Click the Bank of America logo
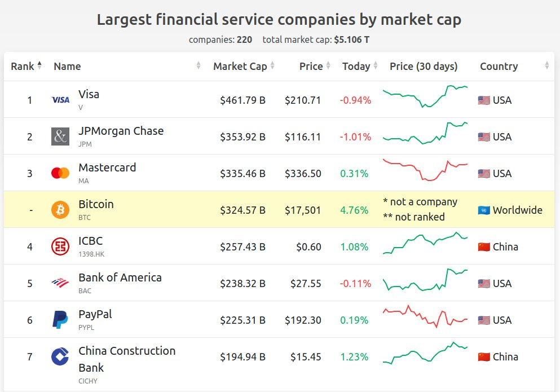Image resolution: width=560 pixels, height=392 pixels. tap(60, 283)
